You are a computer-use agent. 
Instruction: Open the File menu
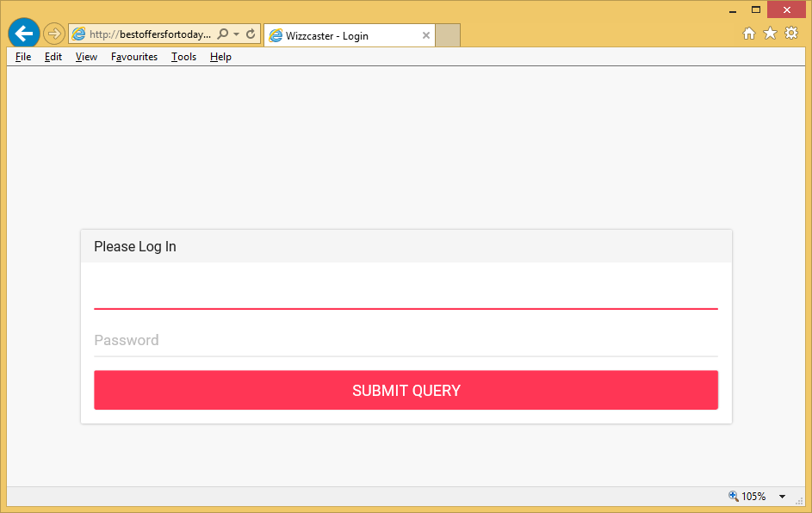(x=23, y=57)
